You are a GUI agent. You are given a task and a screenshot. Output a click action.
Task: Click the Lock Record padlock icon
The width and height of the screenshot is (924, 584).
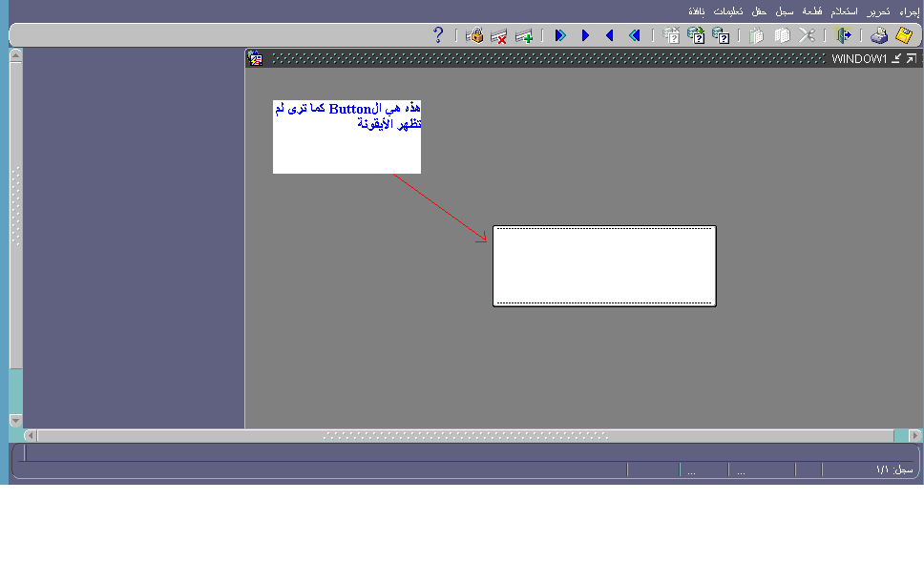point(474,35)
